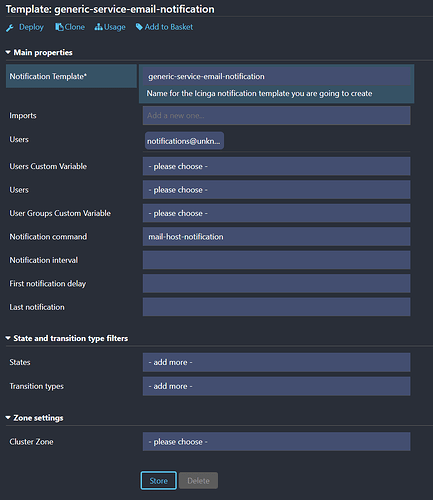Screen dimensions: 433x500
Task: Collapse the Zone settings section
Action: pos(34,418)
